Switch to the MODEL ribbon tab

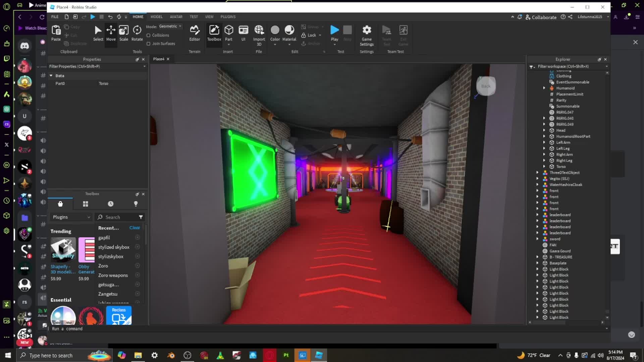pos(156,17)
